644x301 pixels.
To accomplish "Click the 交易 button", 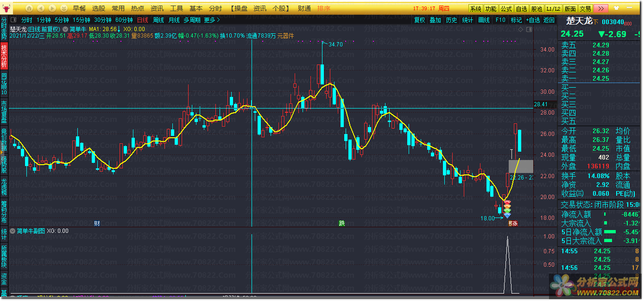I will (x=585, y=9).
